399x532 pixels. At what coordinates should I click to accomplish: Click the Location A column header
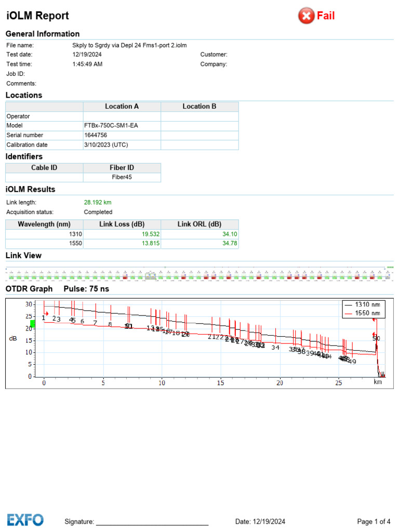(122, 107)
